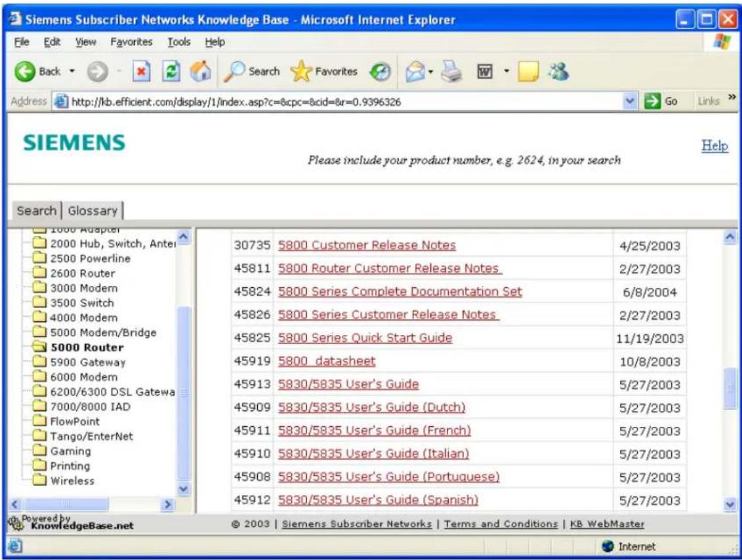Click the 3500 Switch folder icon
Viewport: 742px width, 560px height.
click(x=40, y=303)
